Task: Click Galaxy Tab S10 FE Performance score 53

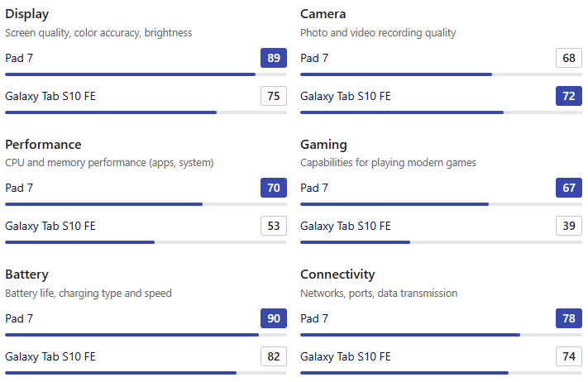Action: (274, 226)
